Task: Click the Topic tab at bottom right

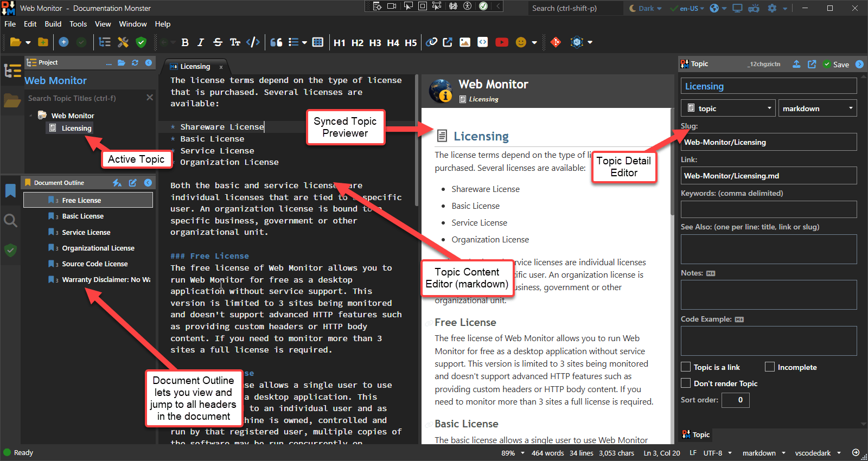Action: click(x=696, y=434)
